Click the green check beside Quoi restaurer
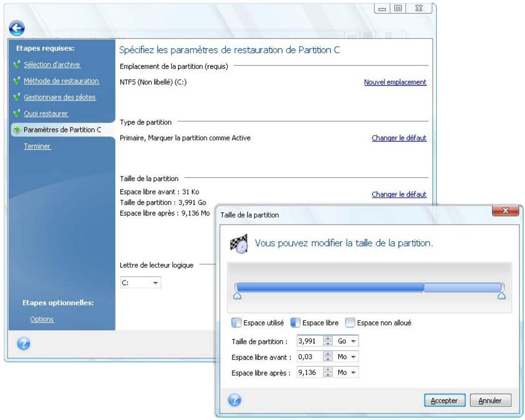The height and width of the screenshot is (420, 525). tap(17, 113)
